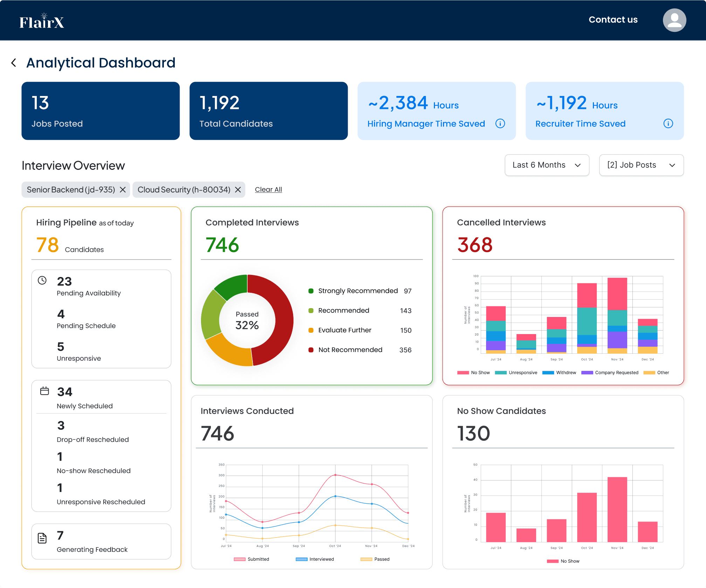706x588 pixels.
Task: Click the Clear All link
Action: click(268, 190)
